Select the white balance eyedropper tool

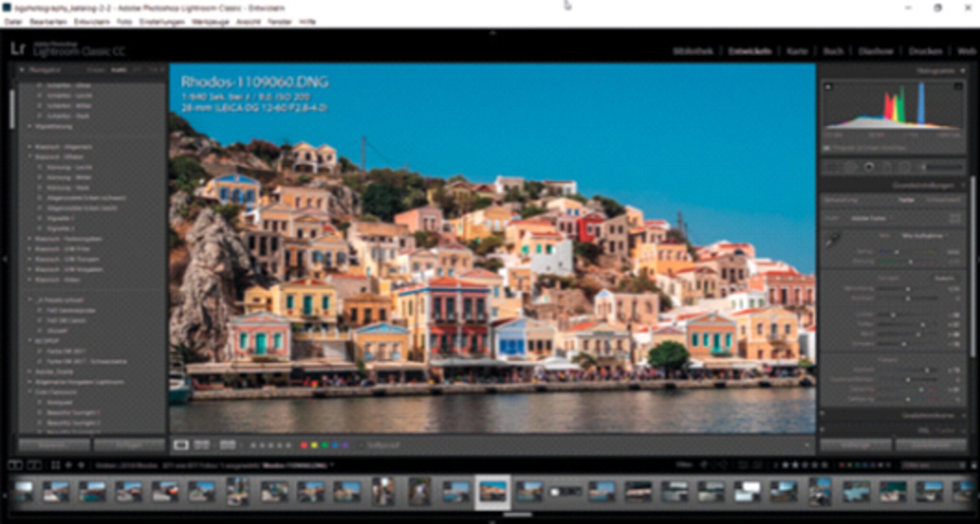pyautogui.click(x=833, y=239)
